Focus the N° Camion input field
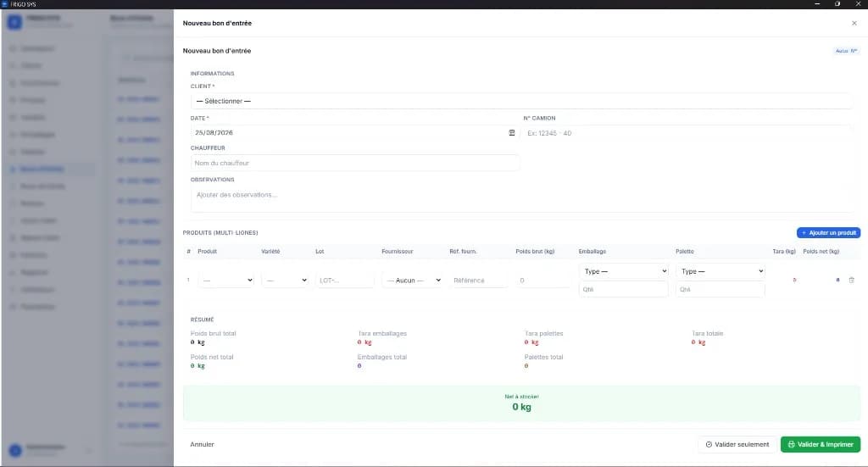Image resolution: width=868 pixels, height=467 pixels. 687,133
